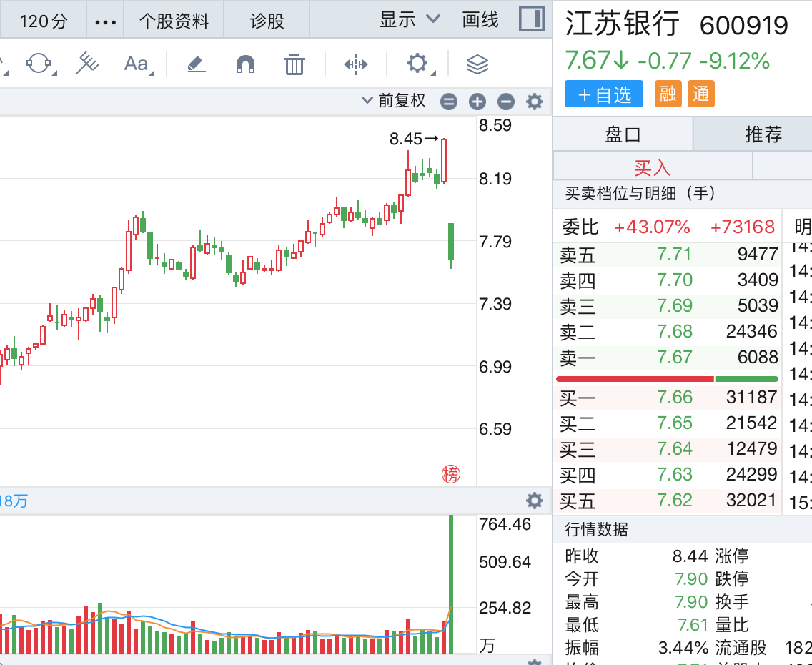Click the red 榜 icon on chart
Viewport: 812px width, 665px height.
[450, 473]
